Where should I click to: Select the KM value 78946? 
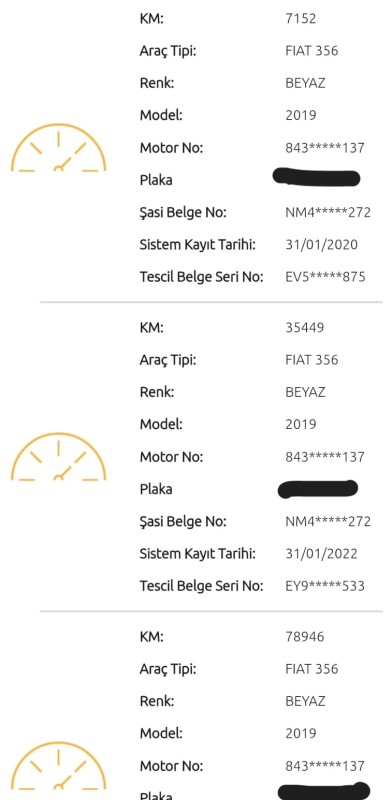coord(304,637)
